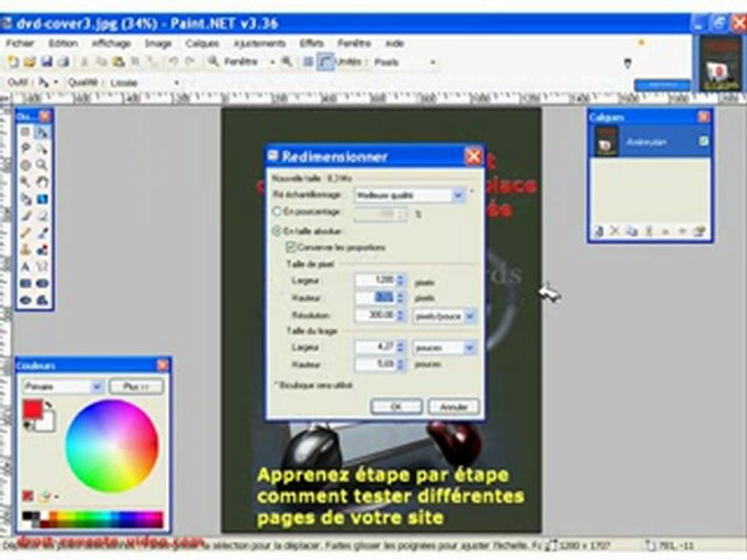Click the Save toolbar icon
The height and width of the screenshot is (560, 747).
click(x=46, y=62)
